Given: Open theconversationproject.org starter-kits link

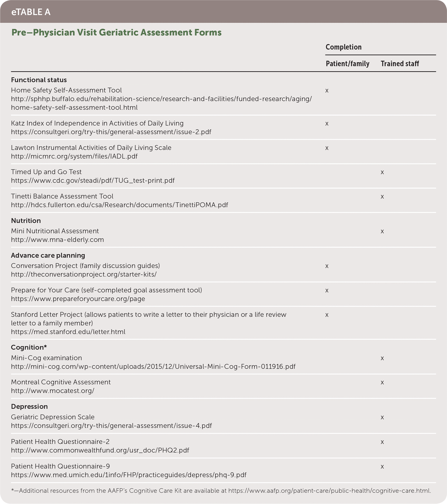Looking at the screenshot, I should click(x=84, y=274).
